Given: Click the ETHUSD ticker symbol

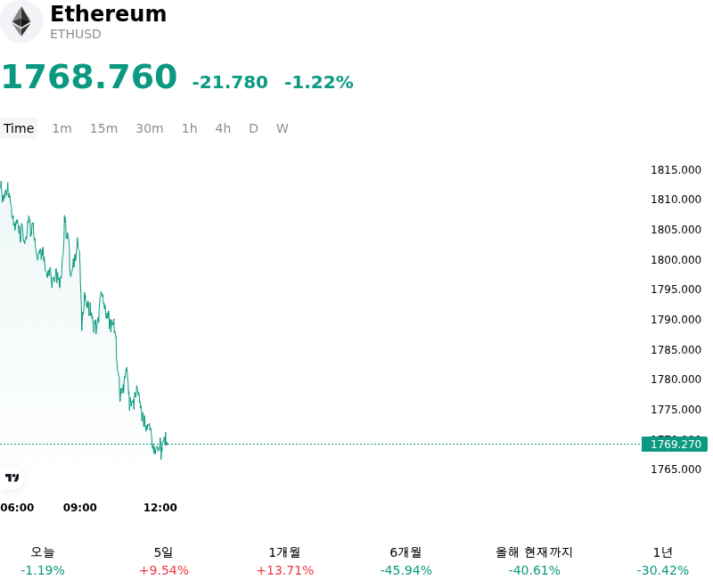Looking at the screenshot, I should tap(76, 34).
